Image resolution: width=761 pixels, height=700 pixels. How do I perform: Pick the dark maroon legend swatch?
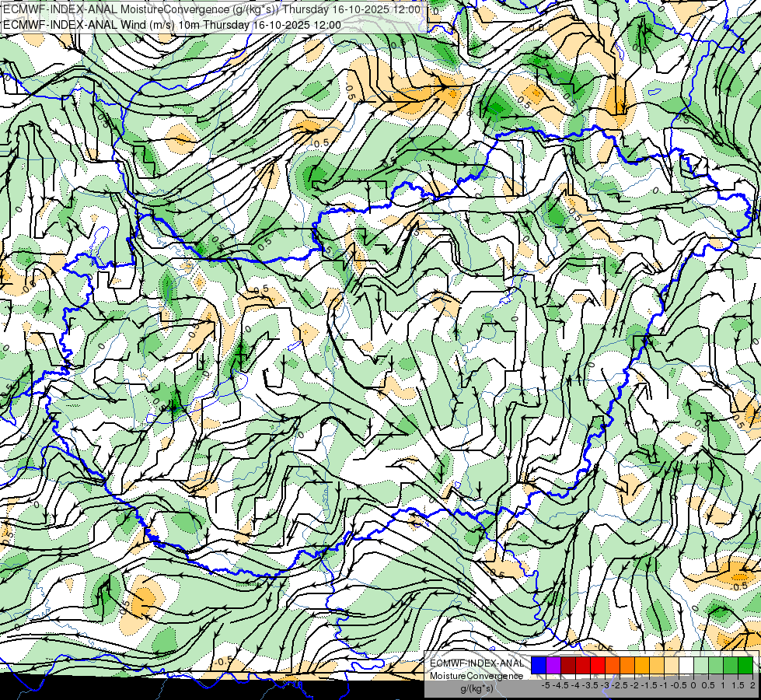pos(568,665)
